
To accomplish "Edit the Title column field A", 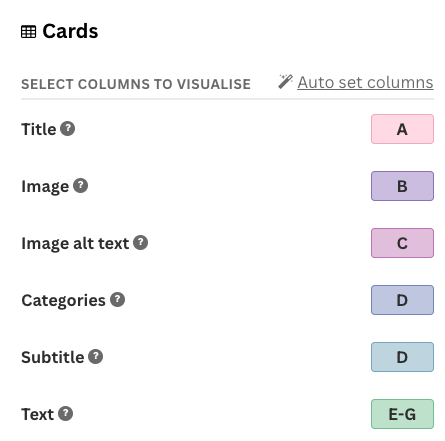I will (x=402, y=129).
